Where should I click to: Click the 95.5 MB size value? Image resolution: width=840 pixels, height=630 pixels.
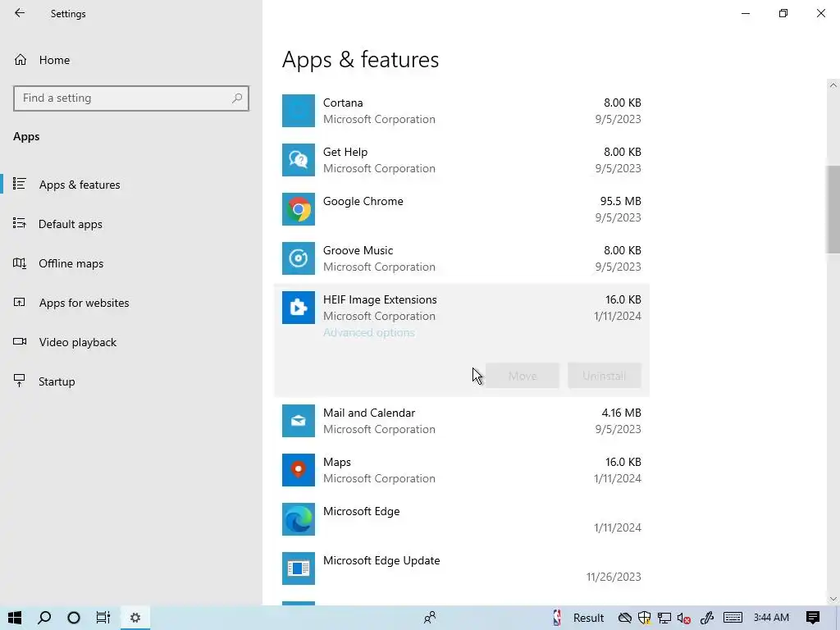click(x=620, y=202)
